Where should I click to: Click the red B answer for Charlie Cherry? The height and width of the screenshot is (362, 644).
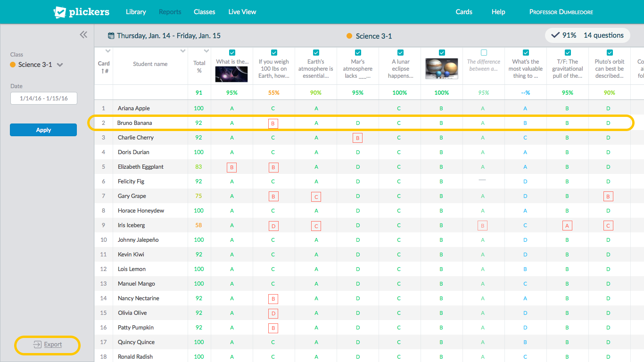pyautogui.click(x=358, y=138)
